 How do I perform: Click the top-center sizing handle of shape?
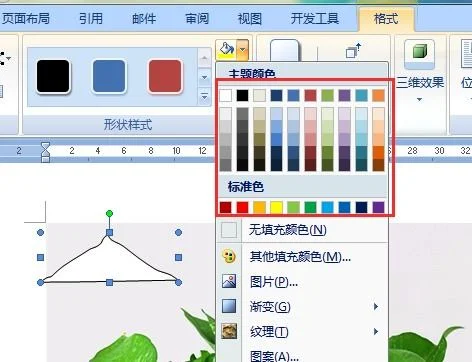coord(109,232)
